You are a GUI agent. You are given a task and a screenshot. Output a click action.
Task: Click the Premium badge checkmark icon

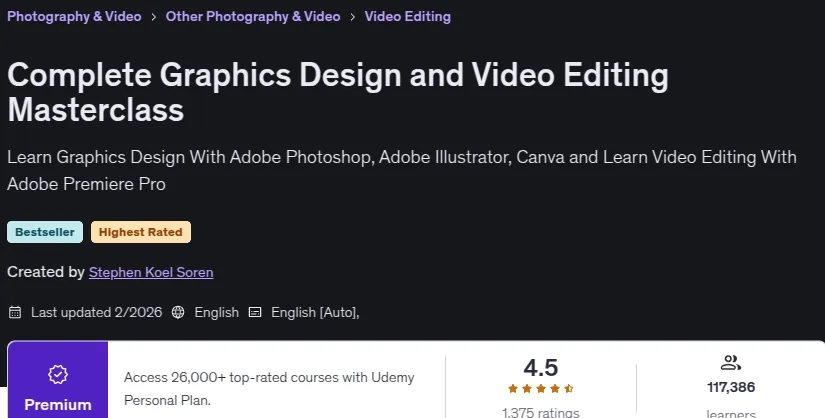point(58,374)
